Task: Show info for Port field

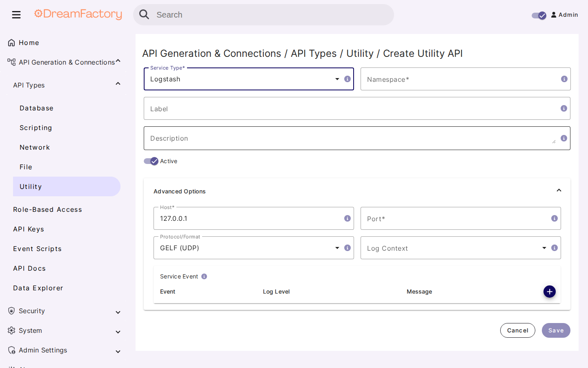Action: tap(555, 218)
